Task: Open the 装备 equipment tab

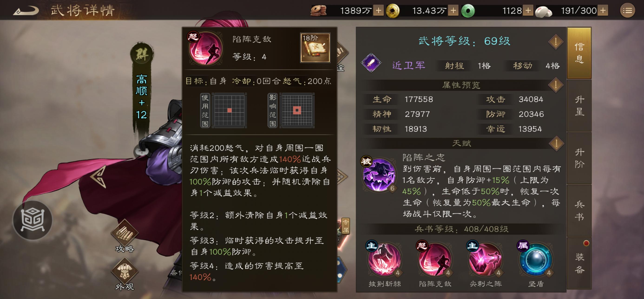Action: 579,263
